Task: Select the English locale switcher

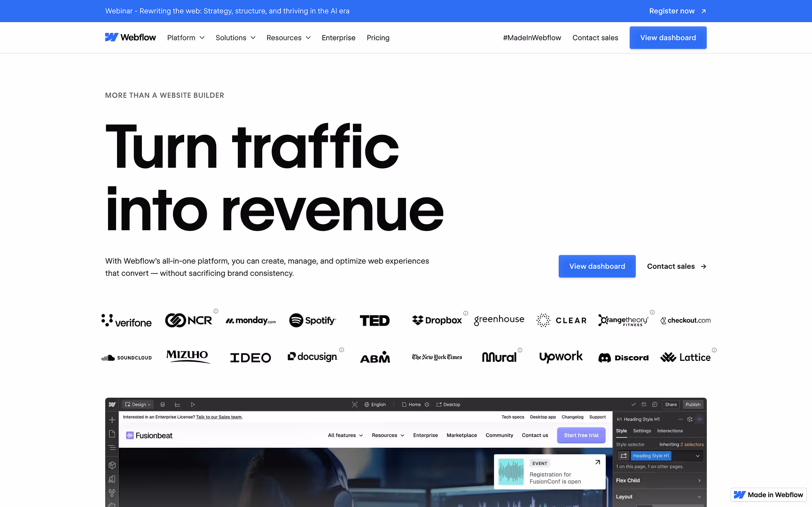Action: click(x=375, y=405)
